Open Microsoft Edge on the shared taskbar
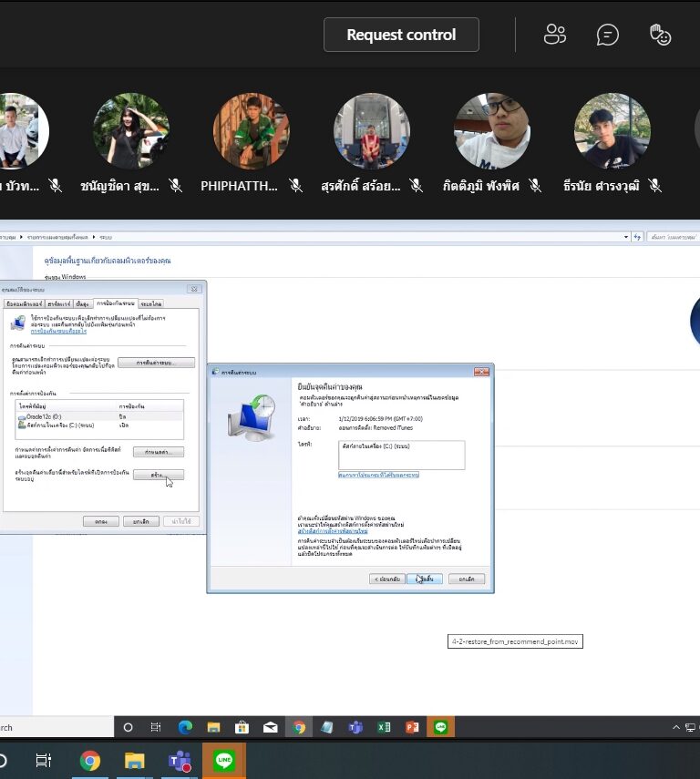Image resolution: width=700 pixels, height=779 pixels. (185, 727)
